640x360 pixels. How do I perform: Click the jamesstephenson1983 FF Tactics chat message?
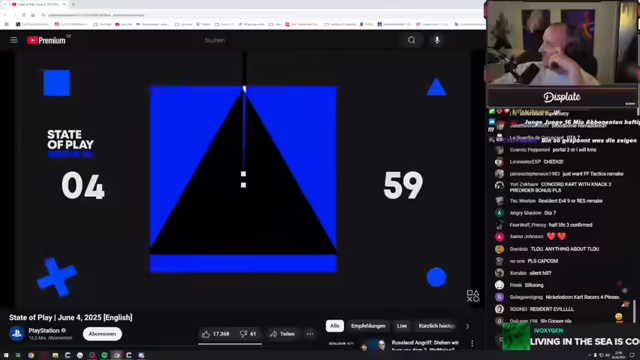coord(559,174)
